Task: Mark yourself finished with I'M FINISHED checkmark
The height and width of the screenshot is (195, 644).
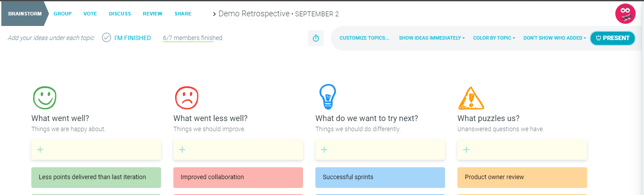Action: pyautogui.click(x=126, y=38)
